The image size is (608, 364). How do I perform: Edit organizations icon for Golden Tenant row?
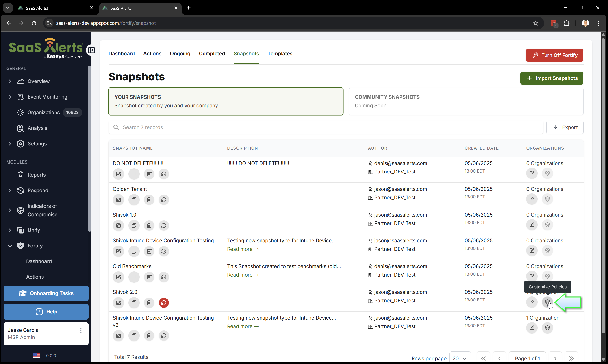coord(532,199)
